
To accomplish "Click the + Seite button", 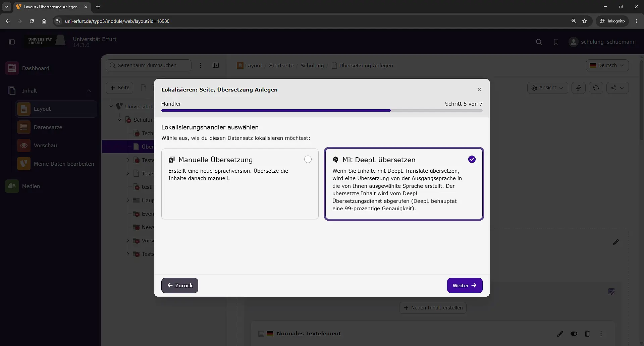I will point(119,88).
